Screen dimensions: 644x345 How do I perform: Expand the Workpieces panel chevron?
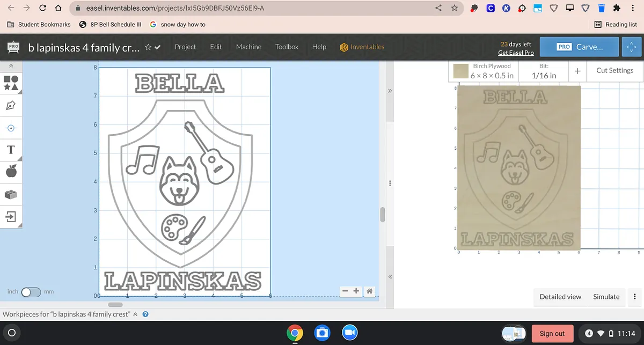(x=135, y=314)
